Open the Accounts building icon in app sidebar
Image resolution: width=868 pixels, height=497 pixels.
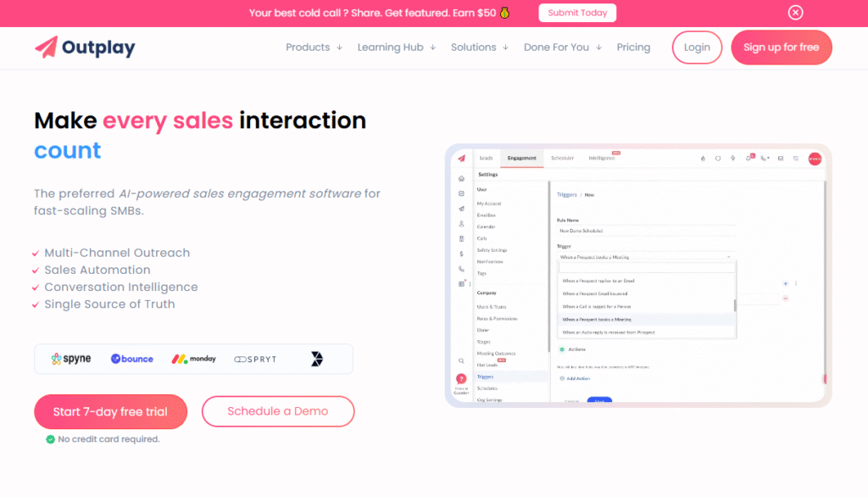[461, 239]
